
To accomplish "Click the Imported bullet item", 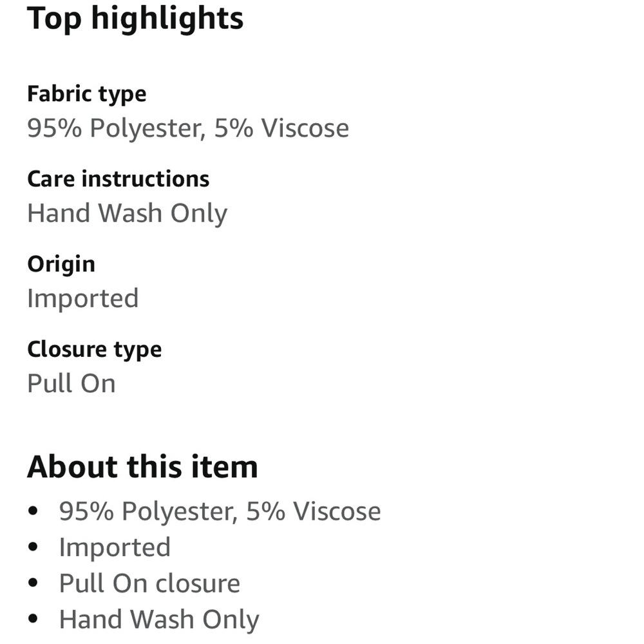I will 115,547.
